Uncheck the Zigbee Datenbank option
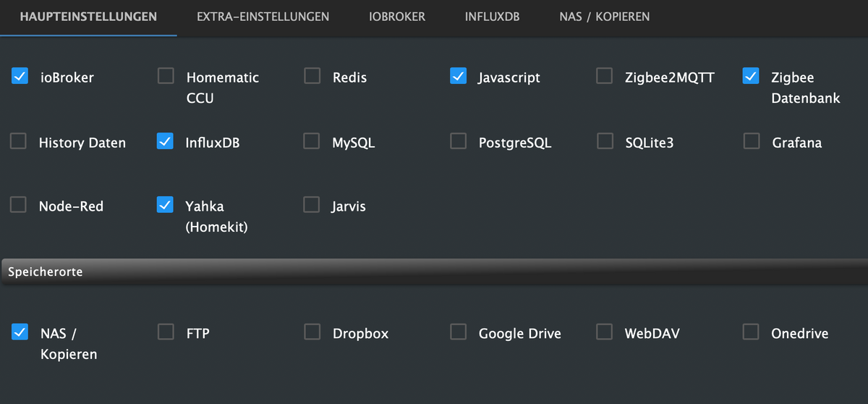Screen dimensions: 868x404 point(751,76)
